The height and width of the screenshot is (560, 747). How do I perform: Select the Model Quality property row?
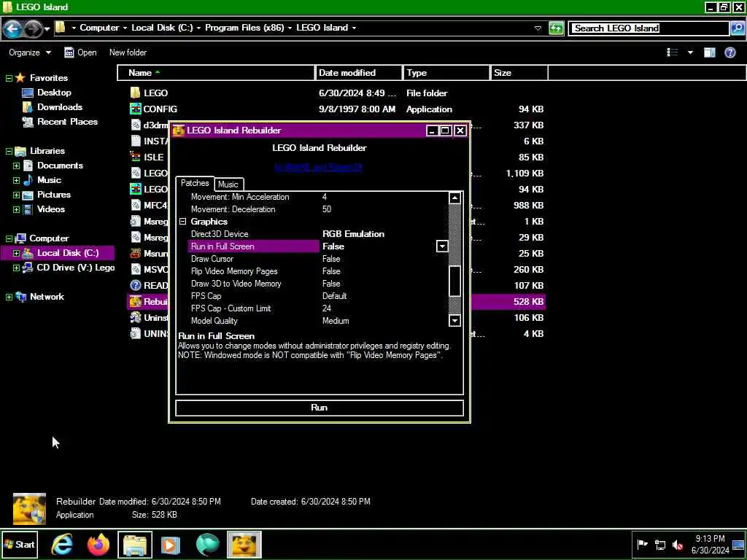pos(311,321)
